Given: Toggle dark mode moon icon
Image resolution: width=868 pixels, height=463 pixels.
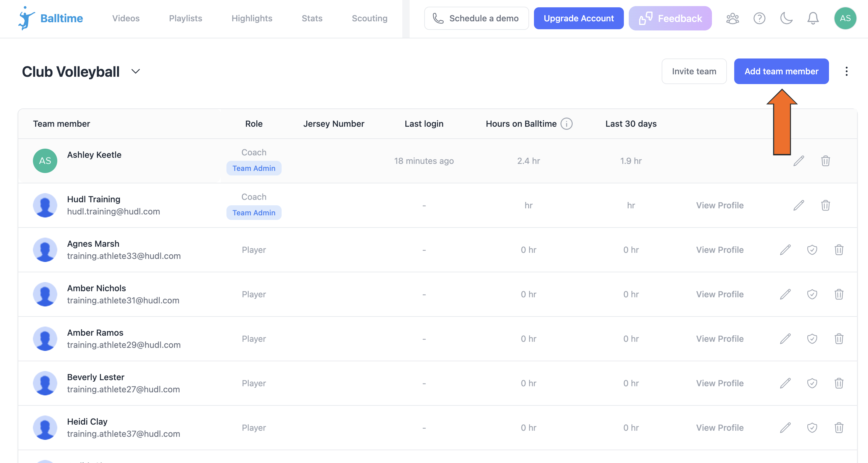Looking at the screenshot, I should [x=786, y=18].
